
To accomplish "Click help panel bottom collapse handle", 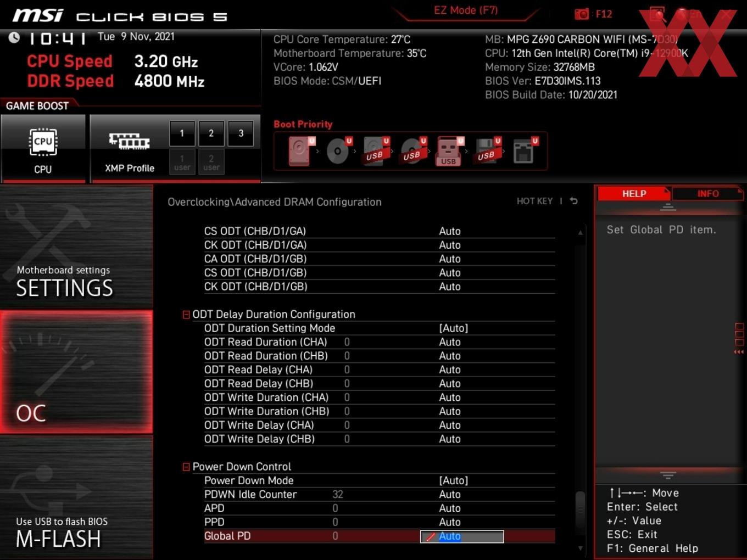I will [x=668, y=475].
